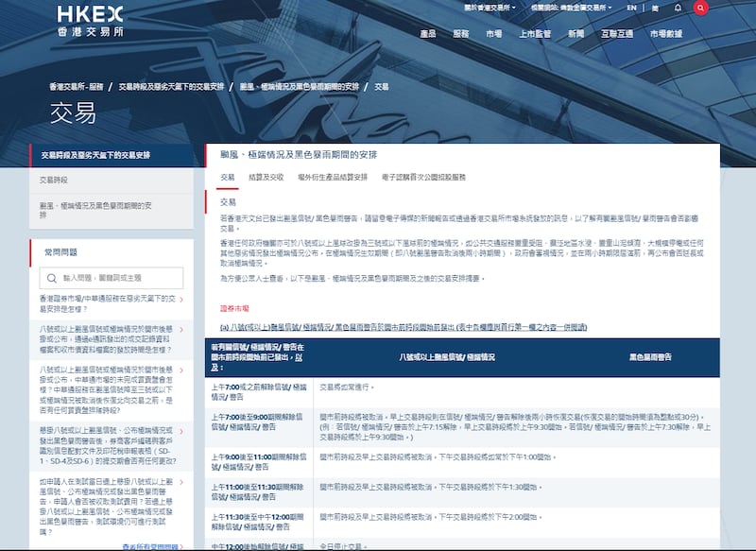The image size is (756, 551).
Task: Open the 服務 menu
Action: (x=461, y=34)
